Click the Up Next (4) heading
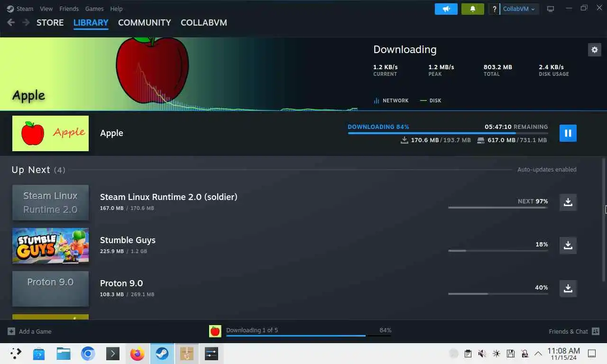This screenshot has height=364, width=607. [x=38, y=170]
